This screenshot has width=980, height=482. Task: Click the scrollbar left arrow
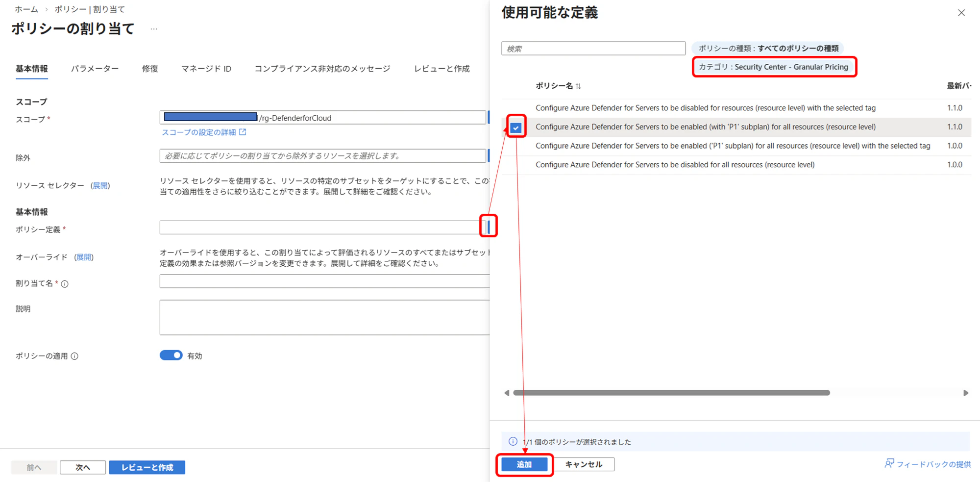pos(507,393)
